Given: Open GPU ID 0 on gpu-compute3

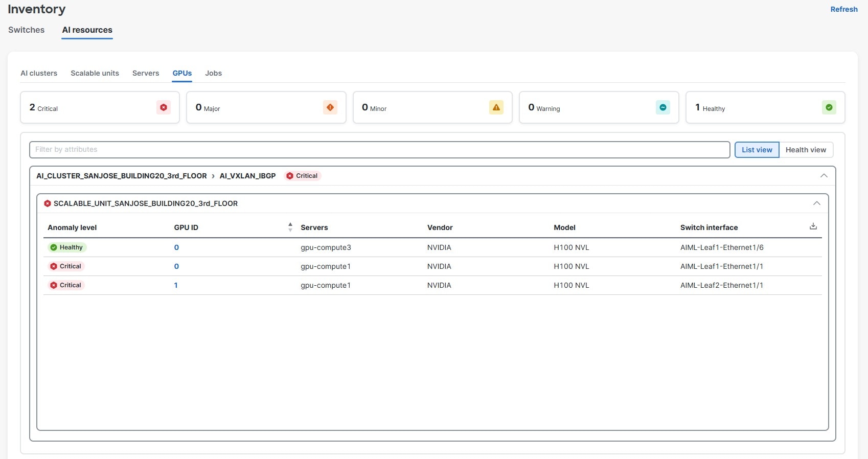Looking at the screenshot, I should coord(176,247).
